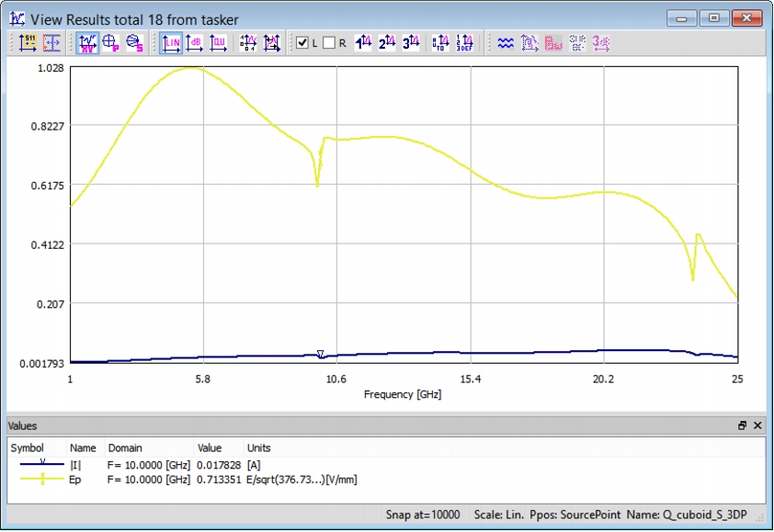Click the dotted blue axes curve icon
This screenshot has height=532, width=774.
click(529, 43)
